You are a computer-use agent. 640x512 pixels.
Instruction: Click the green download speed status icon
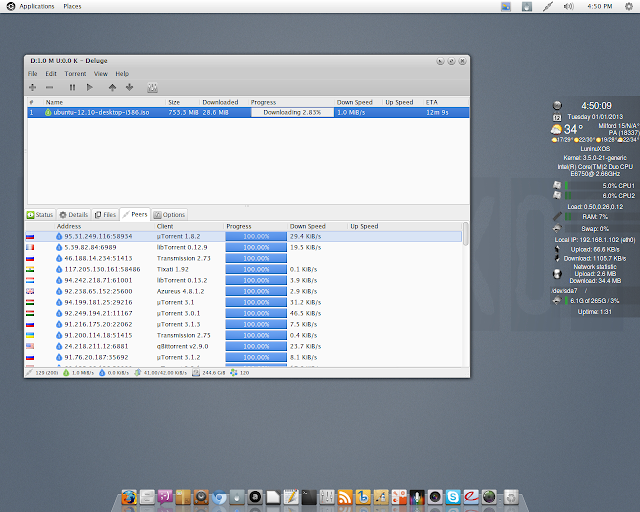tap(66, 373)
